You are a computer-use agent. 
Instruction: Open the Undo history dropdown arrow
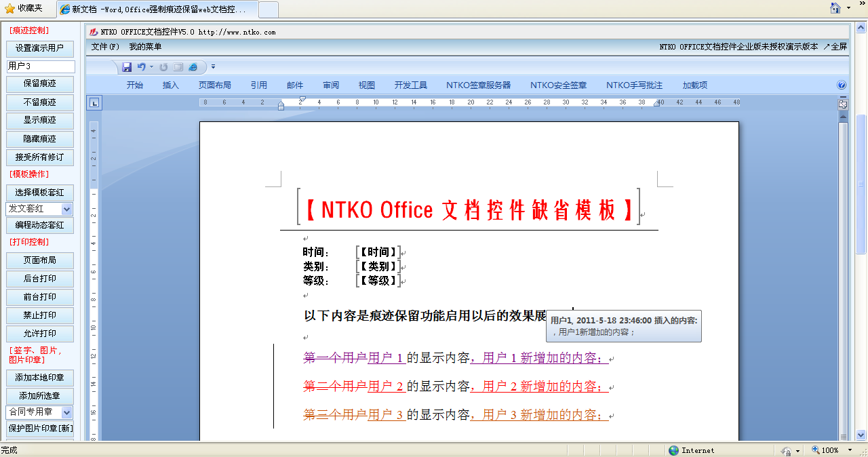coord(151,67)
